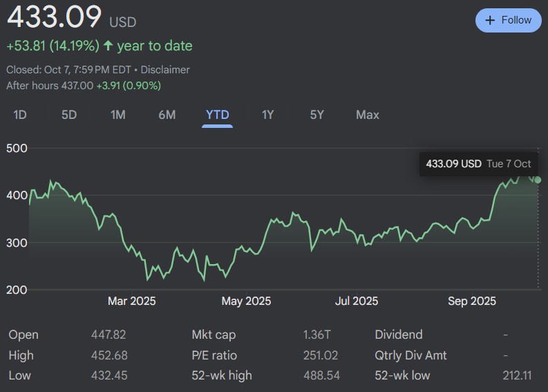Click the plus icon in Follow button
The height and width of the screenshot is (392, 548).
tap(490, 20)
